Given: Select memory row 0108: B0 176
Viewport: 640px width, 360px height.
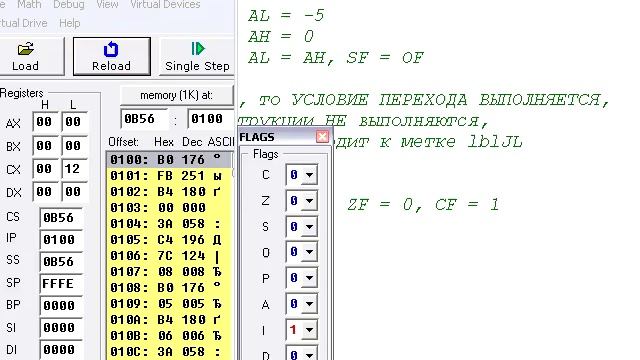Looking at the screenshot, I should (169, 288).
